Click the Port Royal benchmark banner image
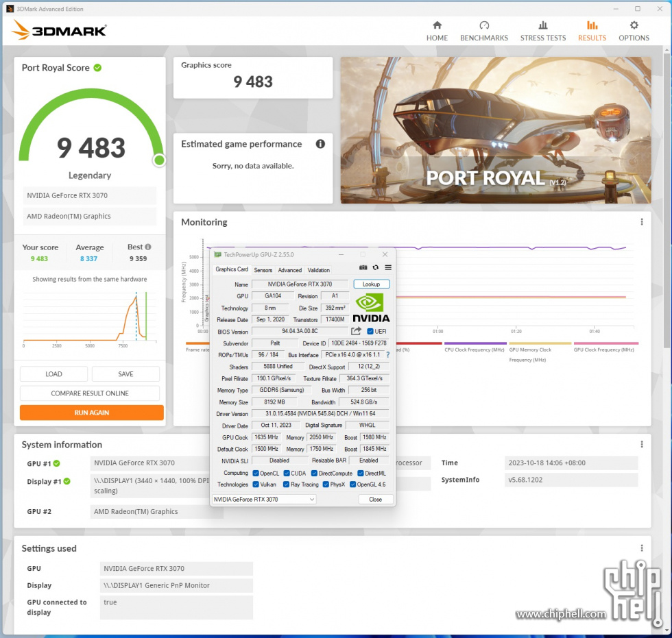Screen dimensions: 672x638 tap(496, 130)
